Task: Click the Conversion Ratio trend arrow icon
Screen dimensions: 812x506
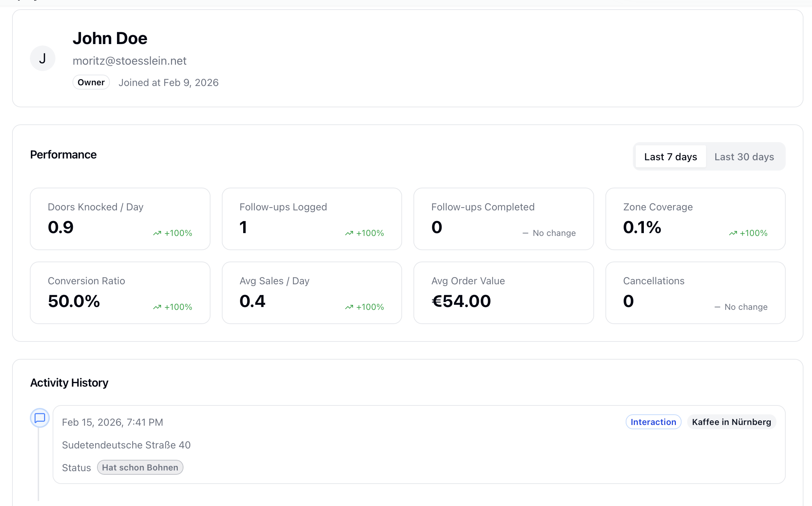Action: tap(157, 307)
